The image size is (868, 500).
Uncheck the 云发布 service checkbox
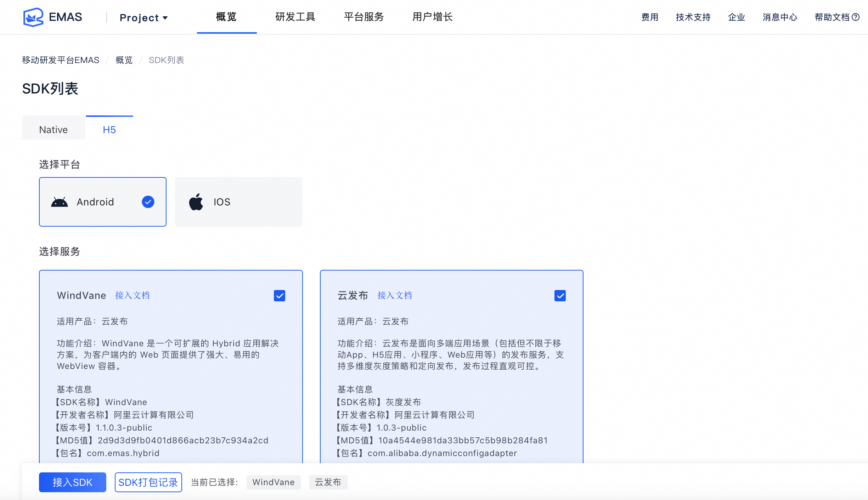[x=560, y=295]
